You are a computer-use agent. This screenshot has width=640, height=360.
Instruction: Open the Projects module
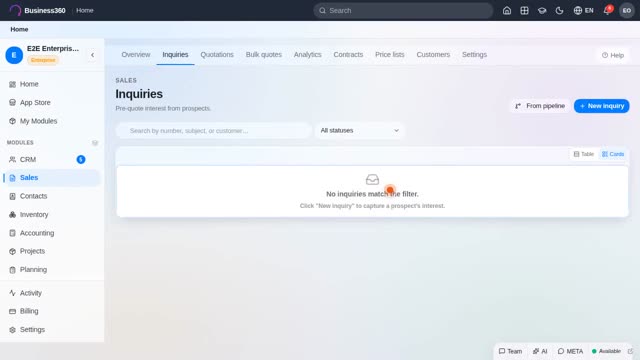(x=52, y=251)
